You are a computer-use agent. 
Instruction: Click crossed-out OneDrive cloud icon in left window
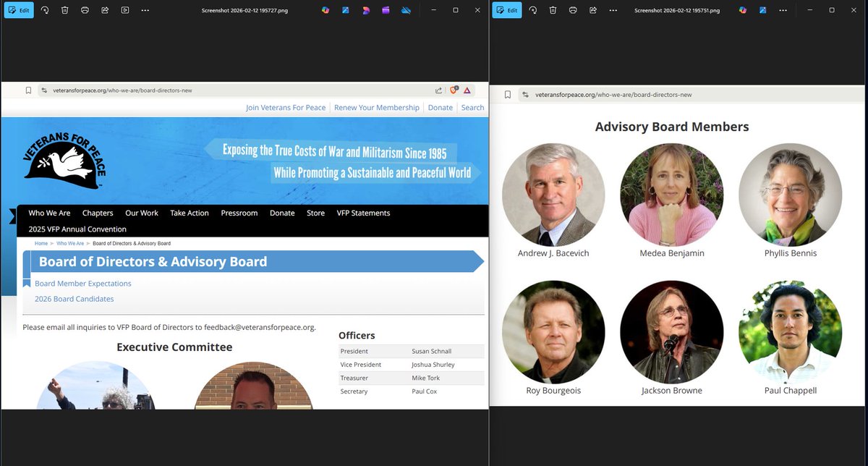point(406,10)
